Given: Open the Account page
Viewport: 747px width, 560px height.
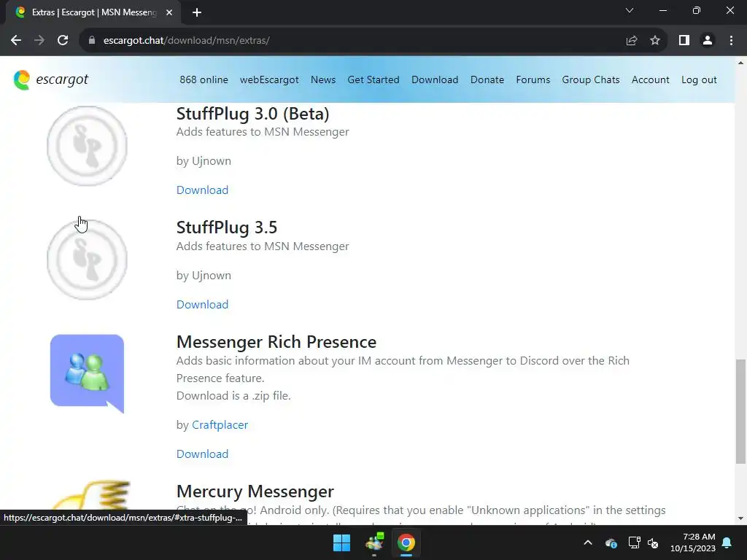Looking at the screenshot, I should 650,79.
